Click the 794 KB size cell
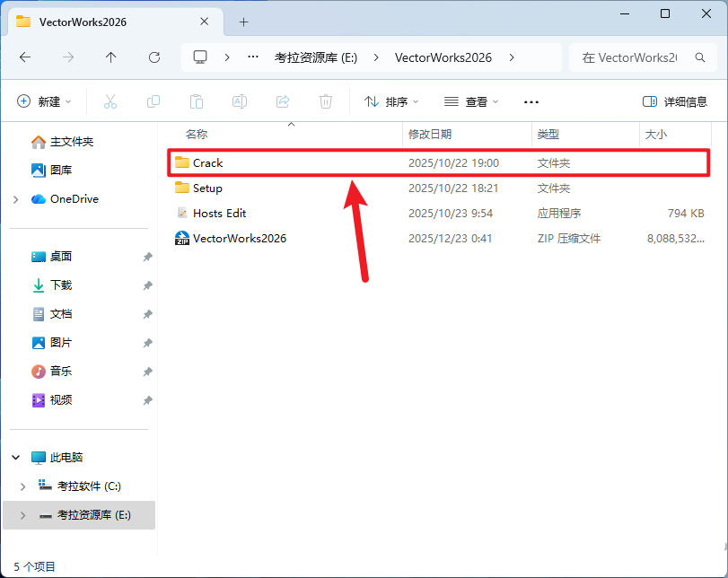728x578 pixels. [686, 213]
